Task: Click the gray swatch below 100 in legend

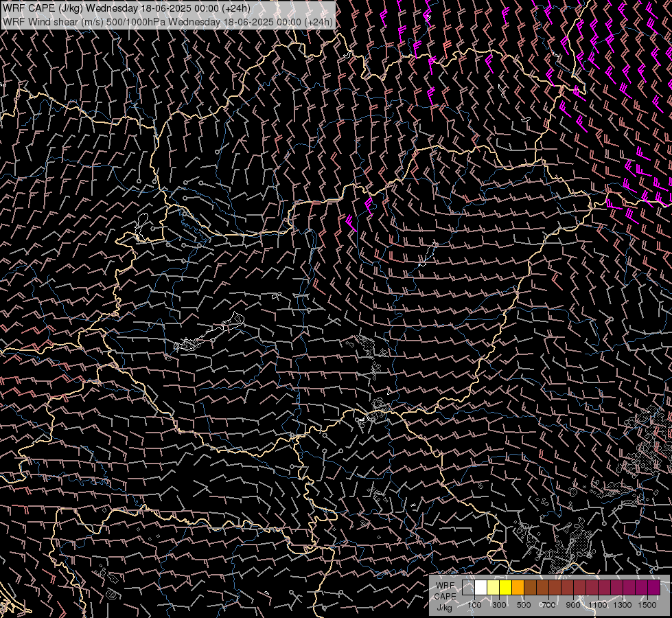Action: point(468,587)
